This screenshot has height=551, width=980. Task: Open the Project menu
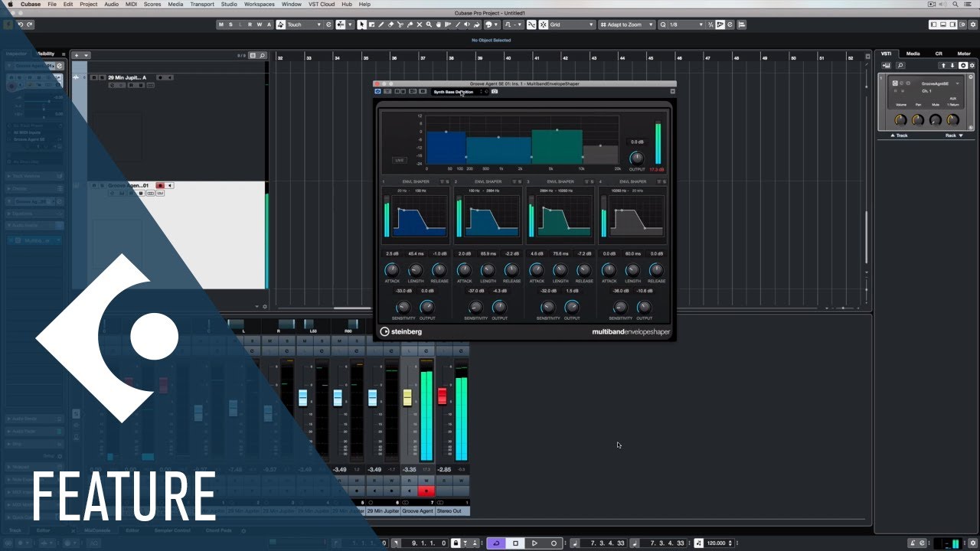(x=89, y=4)
